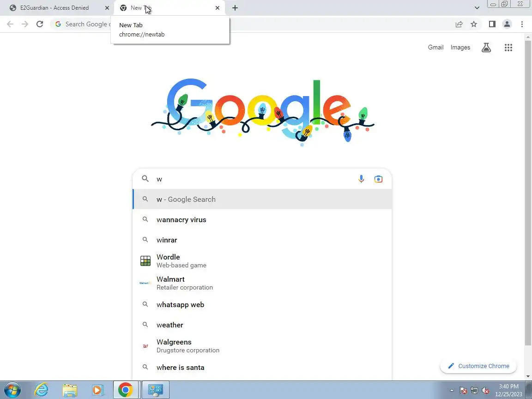Click the Chrome taskbar icon
The width and height of the screenshot is (532, 399).
[x=125, y=390]
